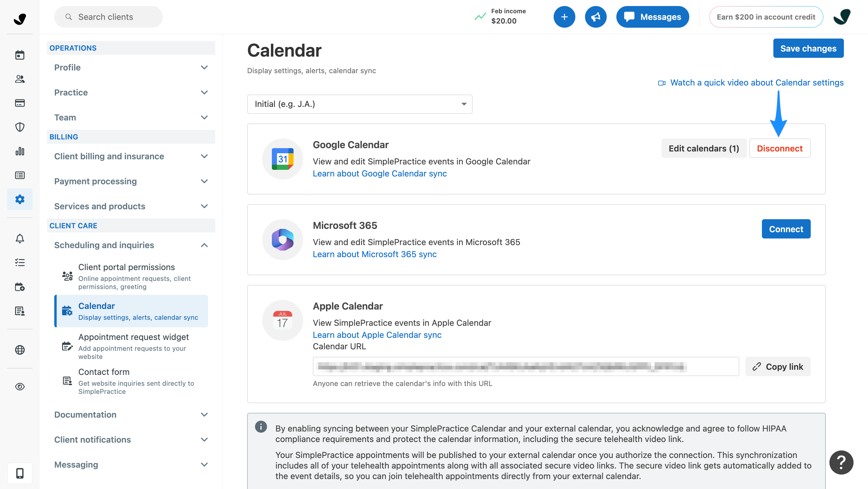Click the Feb income trend icon

pyautogui.click(x=480, y=17)
